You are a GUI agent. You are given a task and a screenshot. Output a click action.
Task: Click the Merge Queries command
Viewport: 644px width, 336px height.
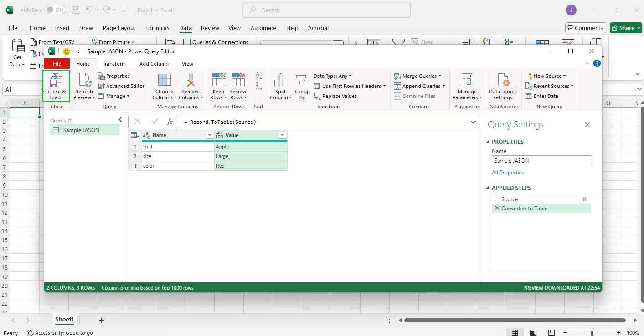pos(417,76)
